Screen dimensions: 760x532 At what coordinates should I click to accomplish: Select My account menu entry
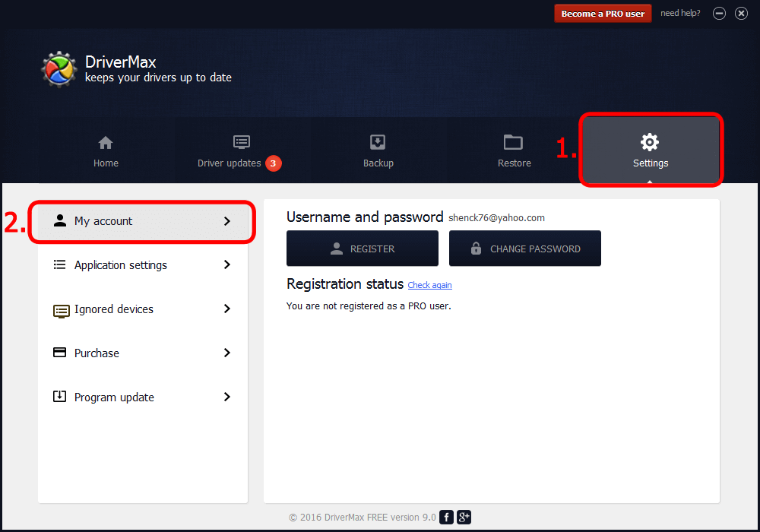(x=143, y=221)
